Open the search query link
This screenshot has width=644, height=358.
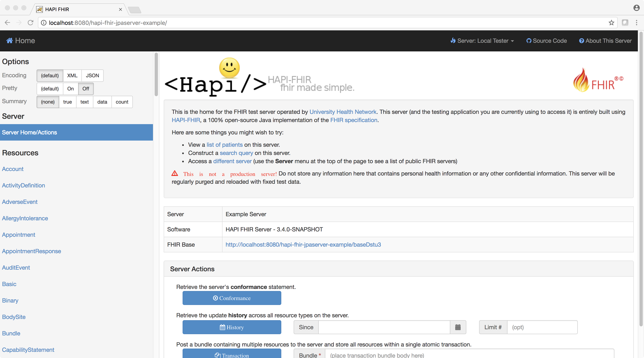tap(236, 153)
